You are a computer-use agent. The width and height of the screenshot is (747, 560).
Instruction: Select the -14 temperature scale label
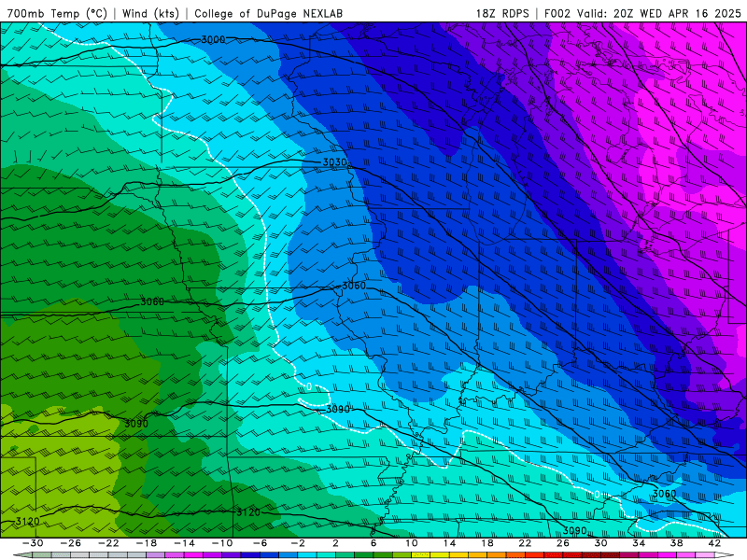tap(184, 543)
